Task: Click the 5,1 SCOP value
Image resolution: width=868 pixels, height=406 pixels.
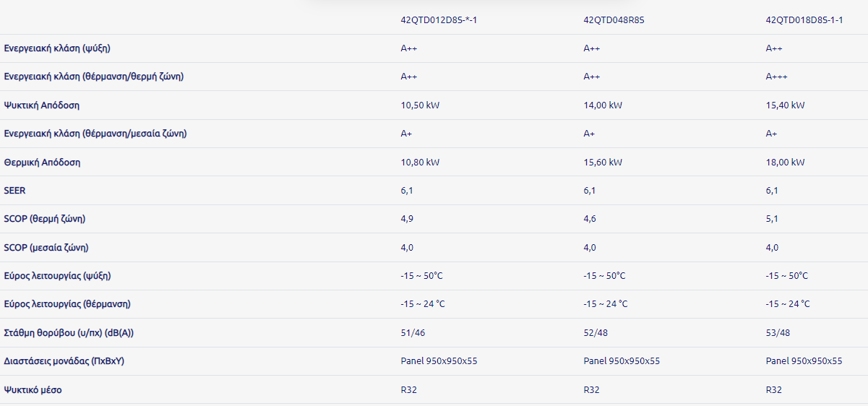Action: [x=772, y=219]
